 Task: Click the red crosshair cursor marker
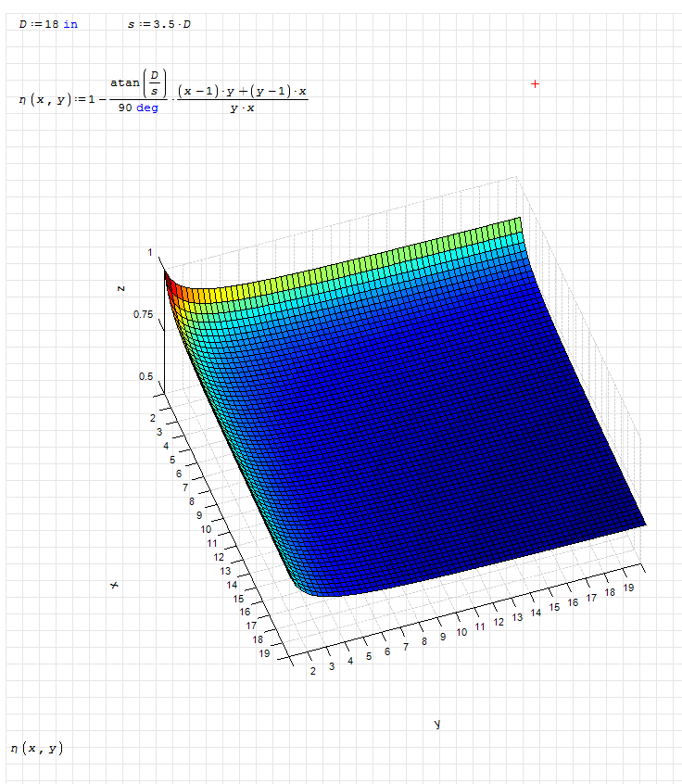coord(535,84)
